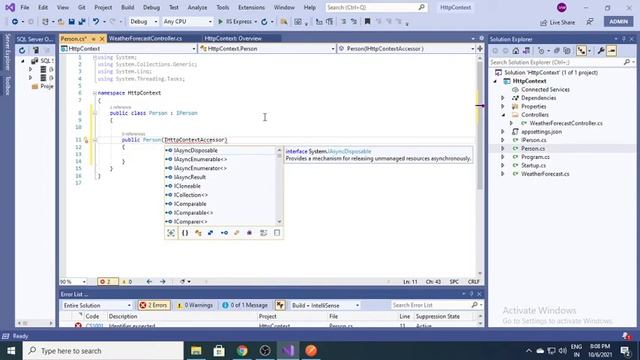640x360 pixels.
Task: Open the Any CPU platform dropdown
Action: (187, 22)
